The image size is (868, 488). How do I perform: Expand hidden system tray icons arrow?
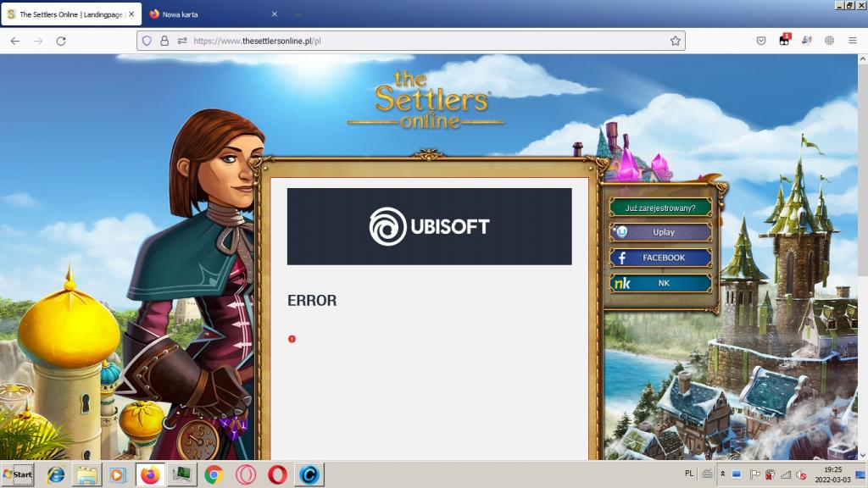722,474
